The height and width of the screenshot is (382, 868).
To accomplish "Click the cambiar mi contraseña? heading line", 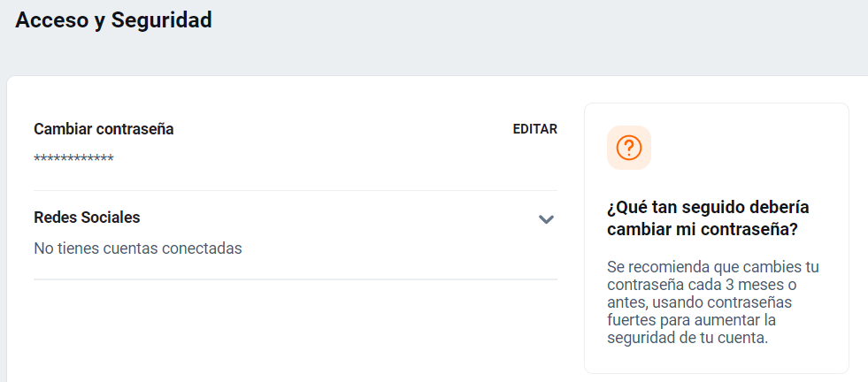I will [x=703, y=230].
